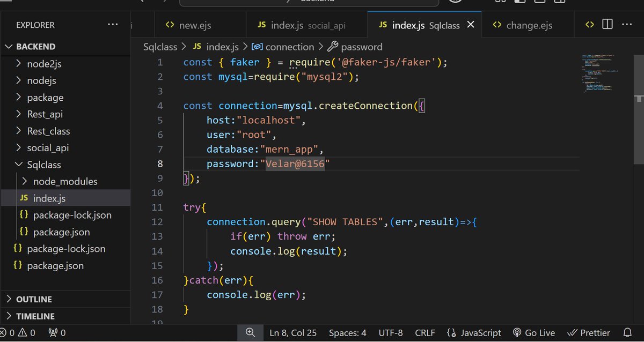Viewport: 644px width, 342px height.
Task: Open Explorer panel more actions ellipsis
Action: coord(113,25)
